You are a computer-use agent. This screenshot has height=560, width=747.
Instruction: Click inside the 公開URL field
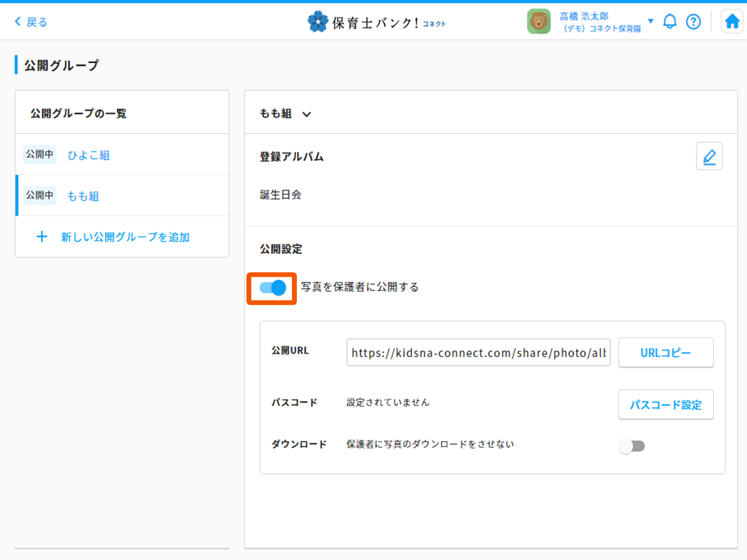coord(478,352)
